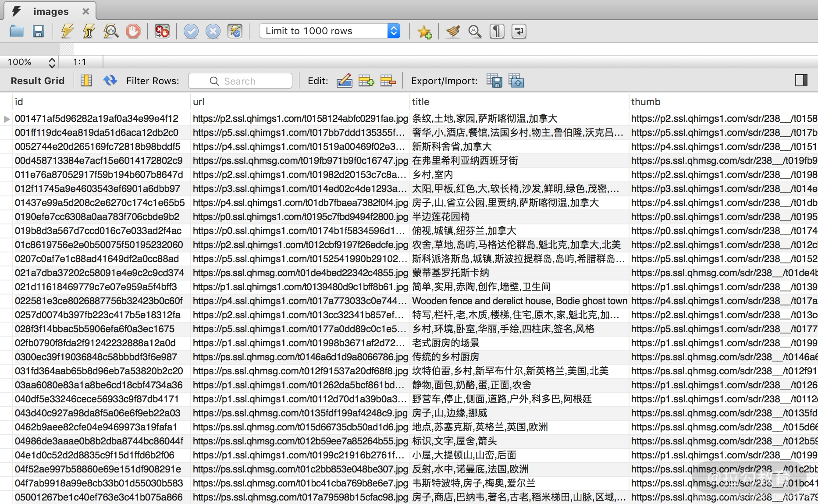This screenshot has height=504, width=818.
Task: Open a SQL script file folder icon
Action: click(x=17, y=31)
